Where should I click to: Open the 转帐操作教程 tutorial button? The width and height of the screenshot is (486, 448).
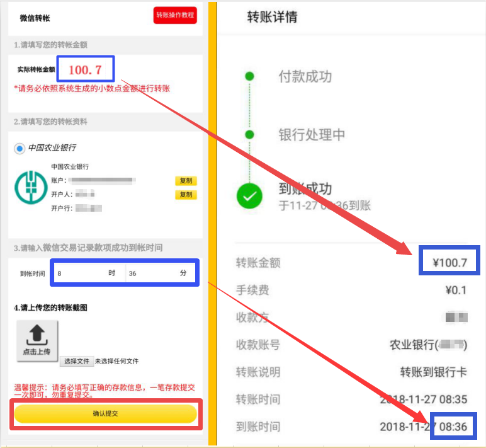click(x=175, y=16)
